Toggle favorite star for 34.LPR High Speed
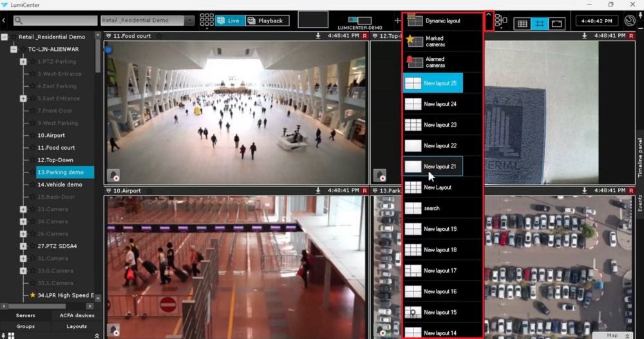Screen dimensions: 644x339 (33, 295)
